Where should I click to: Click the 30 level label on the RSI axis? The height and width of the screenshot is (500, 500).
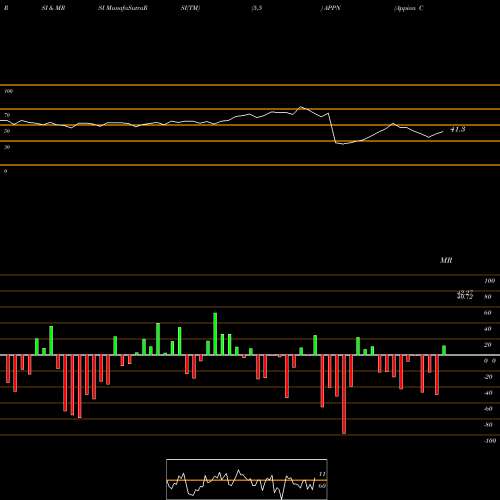(7, 147)
